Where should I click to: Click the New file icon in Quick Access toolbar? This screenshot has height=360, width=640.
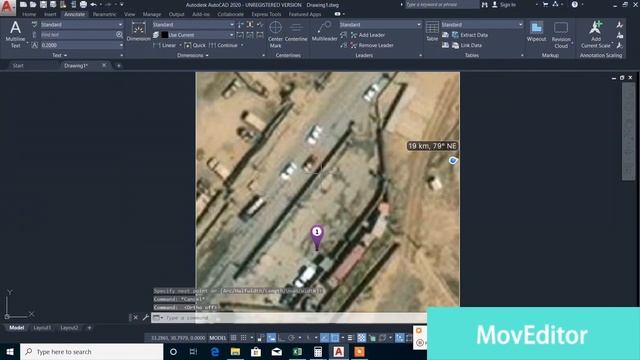click(23, 4)
